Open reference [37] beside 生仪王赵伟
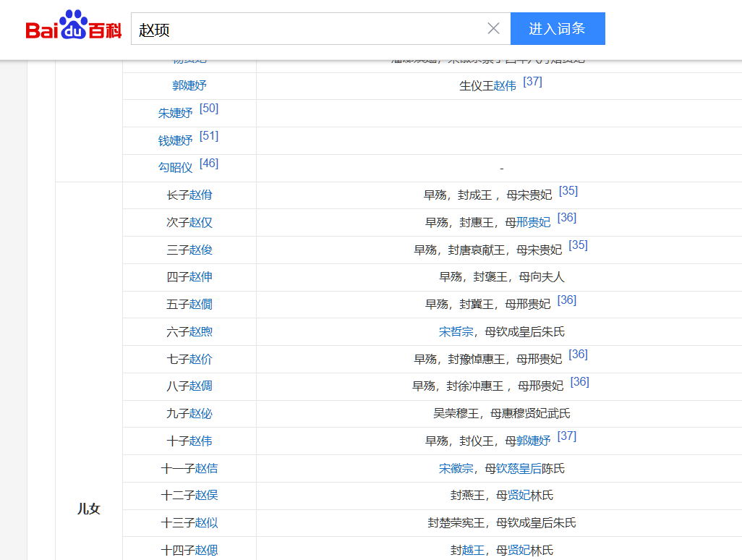The image size is (742, 560). click(x=532, y=82)
